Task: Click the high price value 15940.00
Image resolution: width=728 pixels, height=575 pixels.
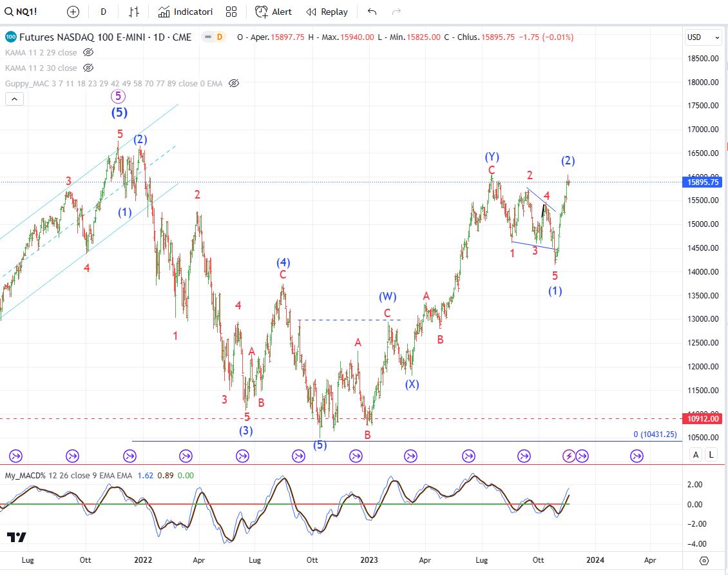Action: 357,37
